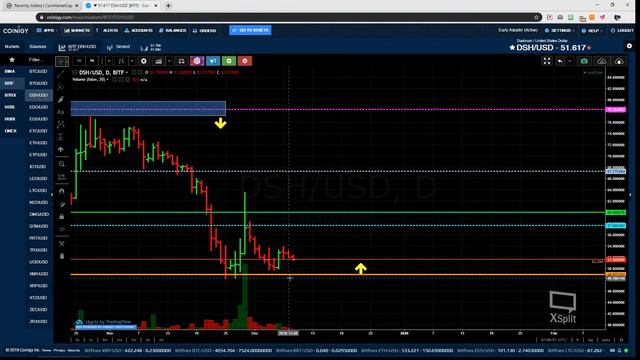The height and width of the screenshot is (360, 640).
Task: Switch to the Balances sidebar tab
Action: pos(38,47)
